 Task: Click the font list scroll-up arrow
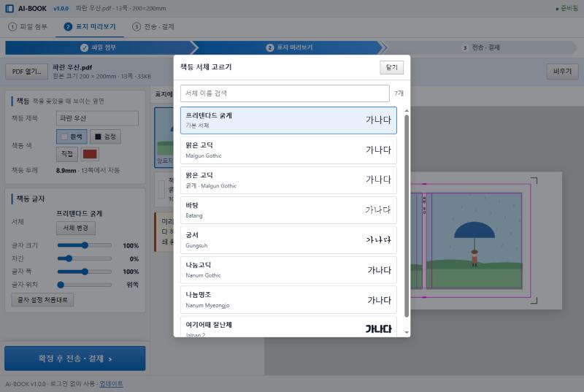(407, 111)
